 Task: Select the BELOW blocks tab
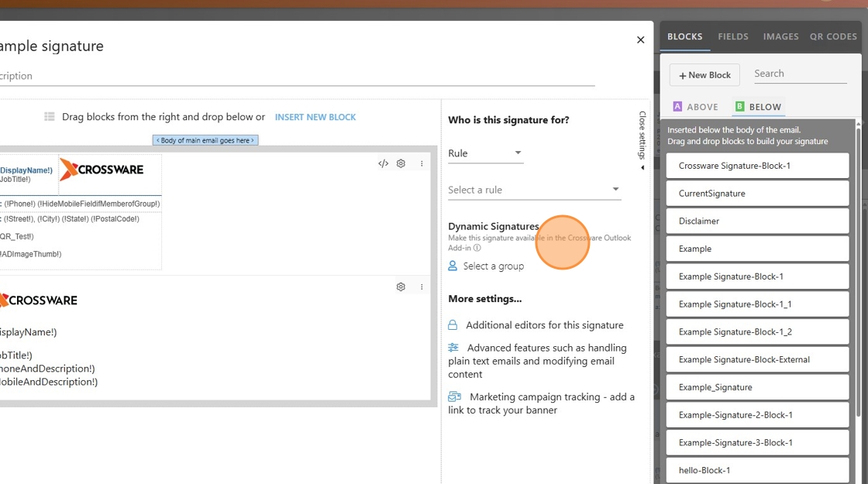click(x=758, y=107)
